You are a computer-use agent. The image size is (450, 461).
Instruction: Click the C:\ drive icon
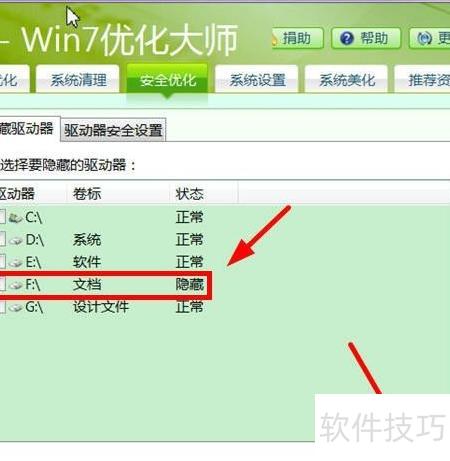tap(15, 218)
